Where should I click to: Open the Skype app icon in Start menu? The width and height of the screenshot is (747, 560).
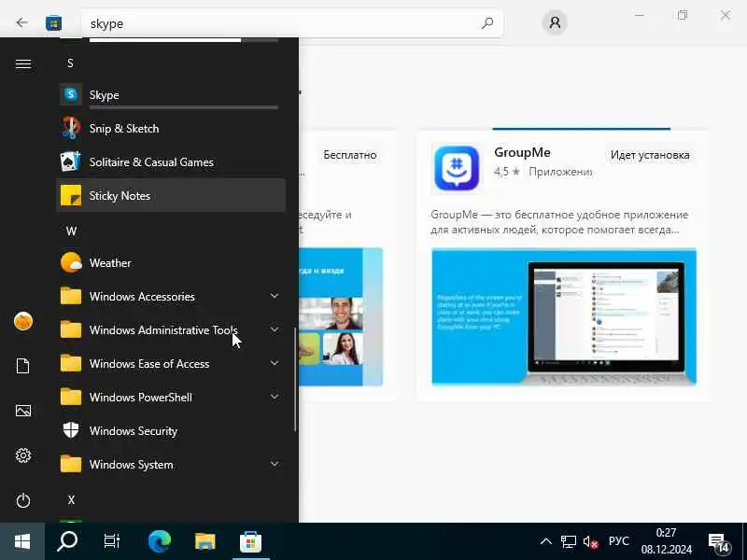point(71,95)
